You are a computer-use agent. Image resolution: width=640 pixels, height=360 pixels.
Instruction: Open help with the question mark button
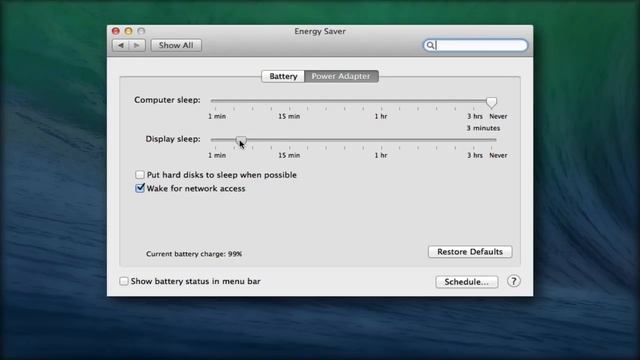(513, 281)
